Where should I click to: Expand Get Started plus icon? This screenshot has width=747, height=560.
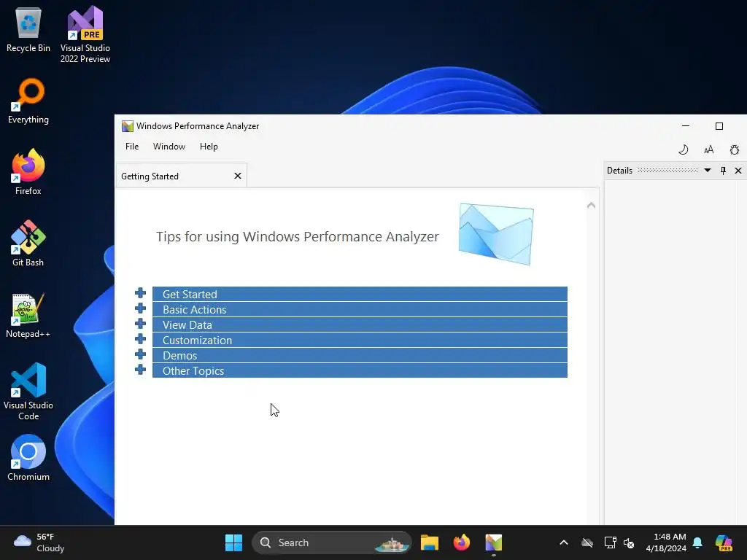tap(140, 293)
